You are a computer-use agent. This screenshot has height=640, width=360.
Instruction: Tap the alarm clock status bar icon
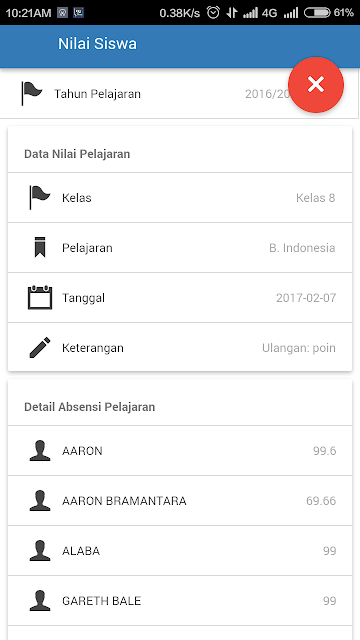pos(213,13)
